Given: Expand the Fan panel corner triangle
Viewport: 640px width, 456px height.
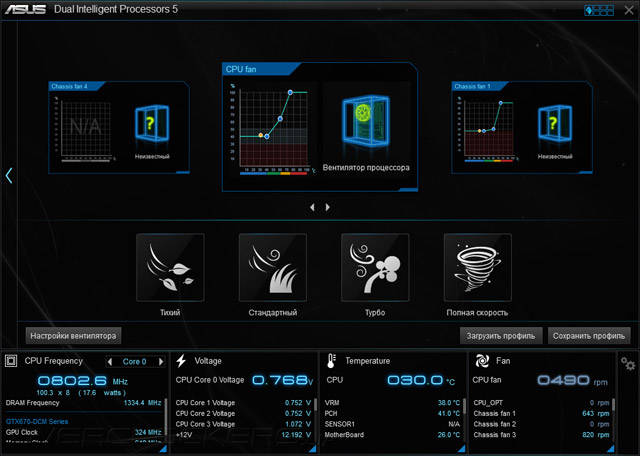Looking at the screenshot, I should click(611, 449).
